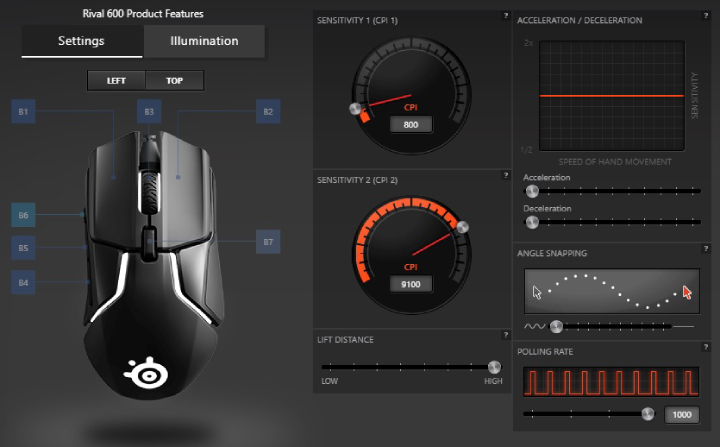This screenshot has width=720, height=447.
Task: Select the B6 side button label
Action: pos(24,215)
